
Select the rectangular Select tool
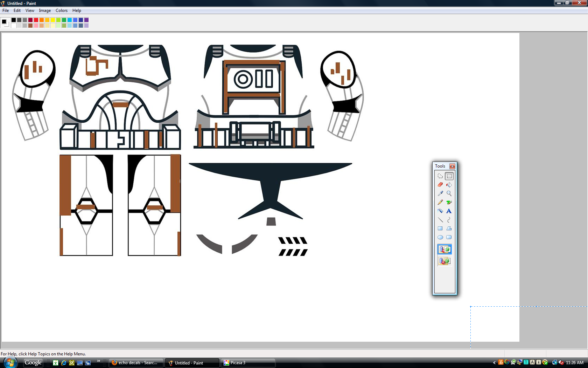[449, 176]
